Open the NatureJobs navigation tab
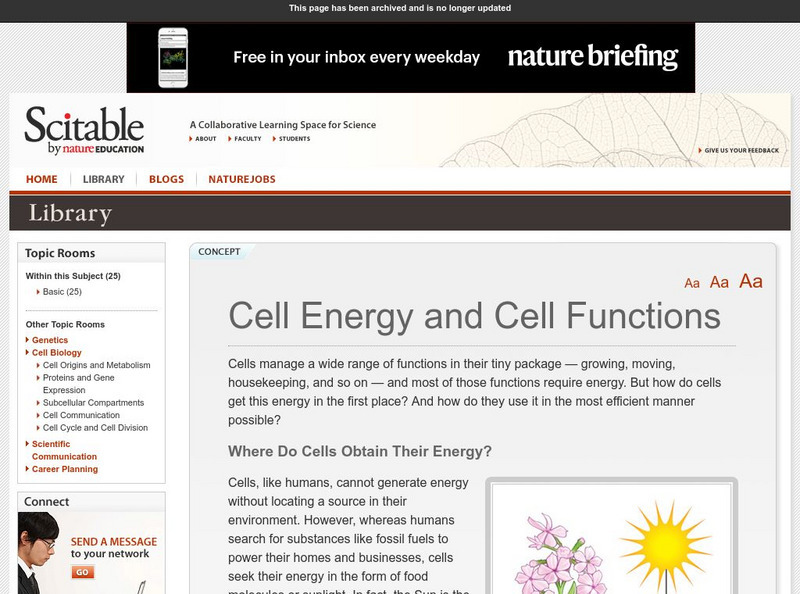Viewport: 800px width, 594px height. tap(242, 180)
